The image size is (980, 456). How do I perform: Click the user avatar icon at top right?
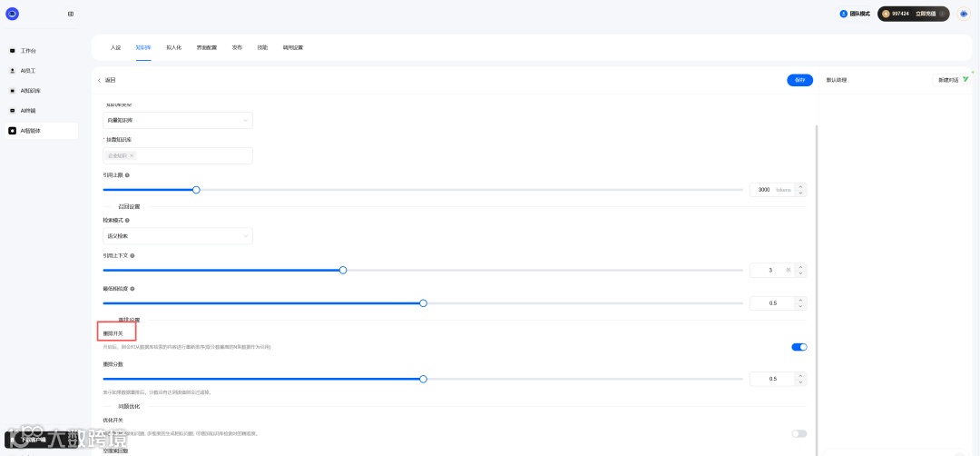pyautogui.click(x=963, y=14)
